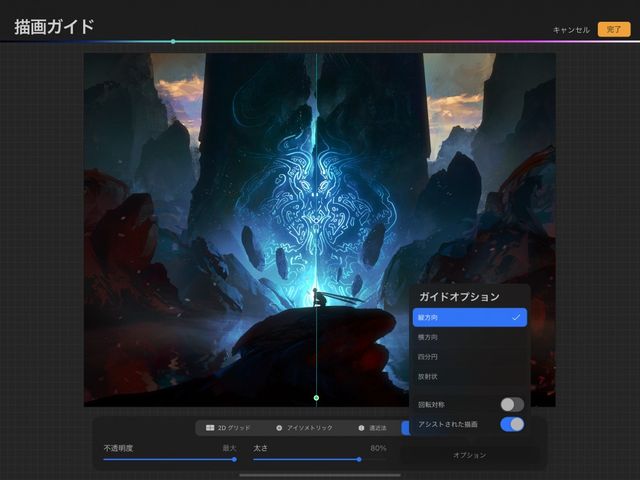Click the 2D grid icon

[210, 428]
